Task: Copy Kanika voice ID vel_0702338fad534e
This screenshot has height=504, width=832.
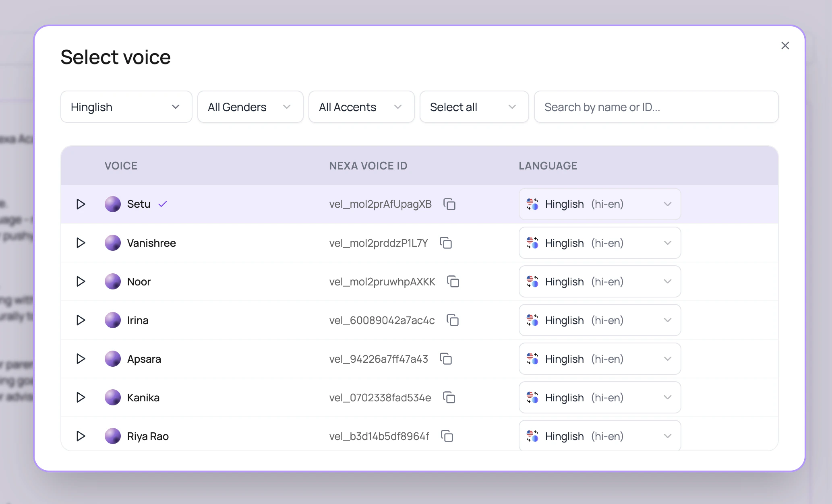Action: (x=449, y=397)
